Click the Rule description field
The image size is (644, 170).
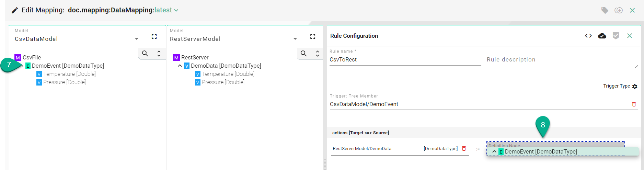pyautogui.click(x=562, y=60)
